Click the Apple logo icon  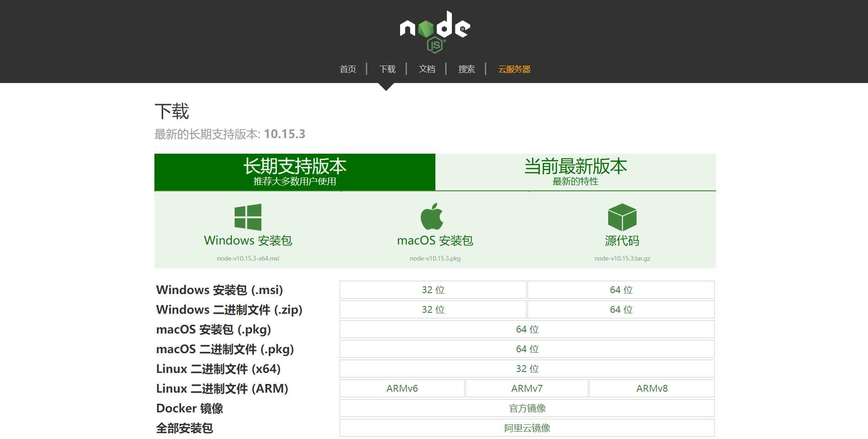pyautogui.click(x=432, y=216)
